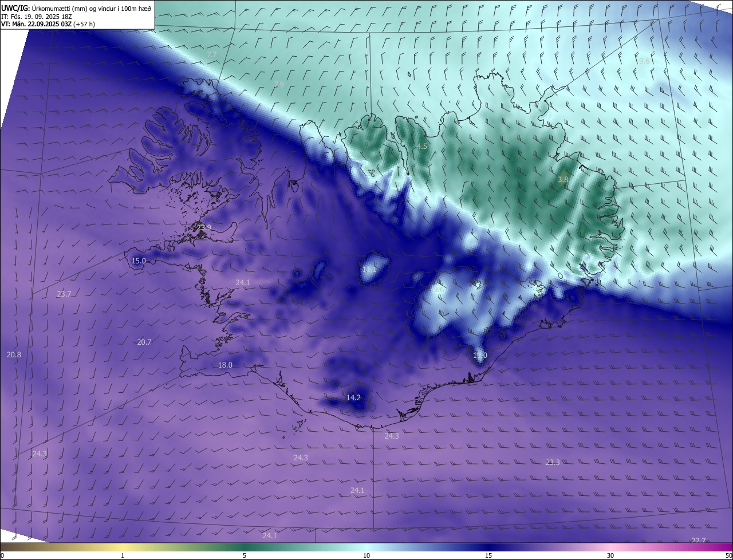Select the 7.7 value label
This screenshot has width=733, height=560.
pos(212,54)
